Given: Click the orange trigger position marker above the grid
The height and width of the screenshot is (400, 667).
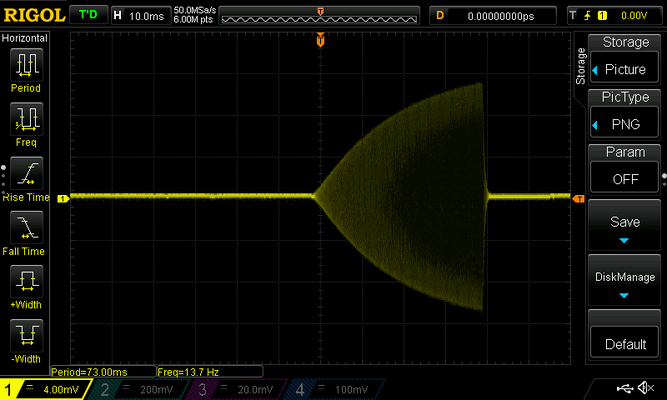Looking at the screenshot, I should click(x=320, y=40).
